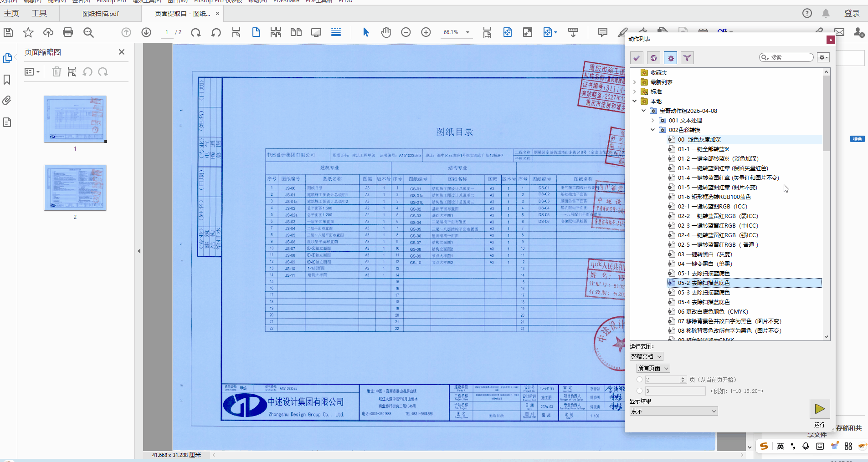Open the 工具 tab
868x462 pixels.
[39, 14]
